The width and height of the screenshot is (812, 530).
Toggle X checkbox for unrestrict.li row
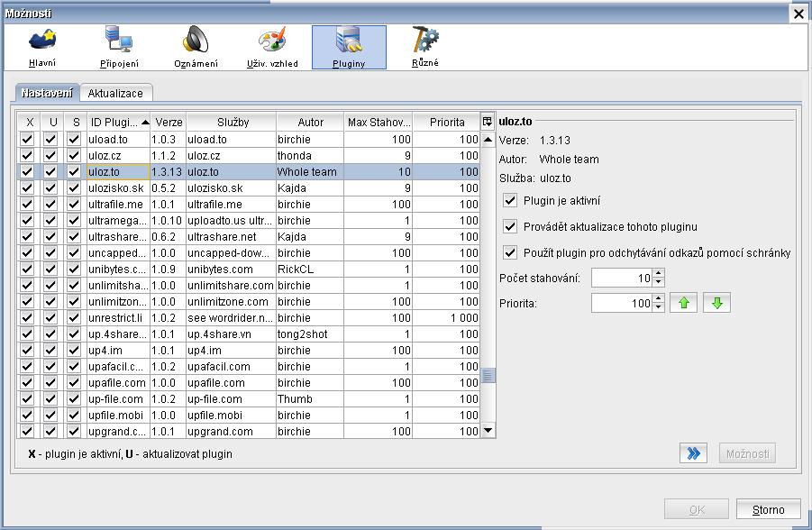27,317
